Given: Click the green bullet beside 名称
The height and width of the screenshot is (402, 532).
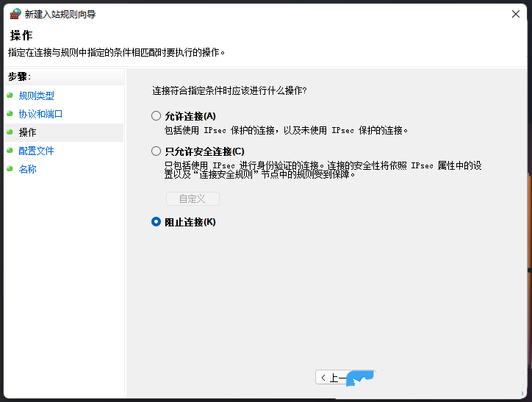Looking at the screenshot, I should (x=10, y=168).
